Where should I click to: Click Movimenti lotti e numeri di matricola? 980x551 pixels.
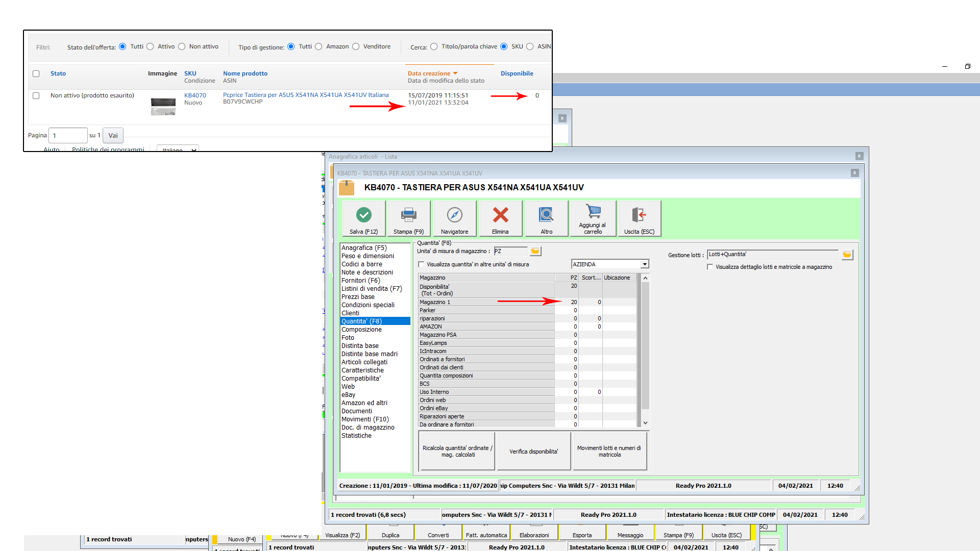[609, 451]
